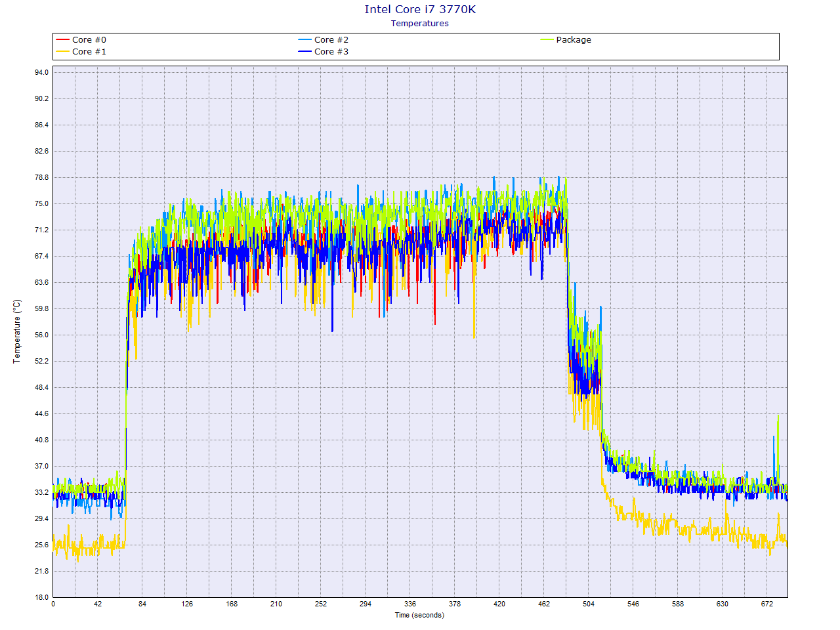This screenshot has width=840, height=630.
Task: Click the 56.0 y-axis value
Action: (x=41, y=335)
